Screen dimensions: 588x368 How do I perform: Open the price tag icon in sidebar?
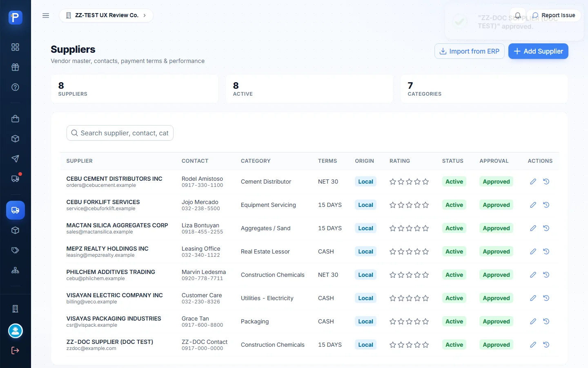click(x=16, y=250)
